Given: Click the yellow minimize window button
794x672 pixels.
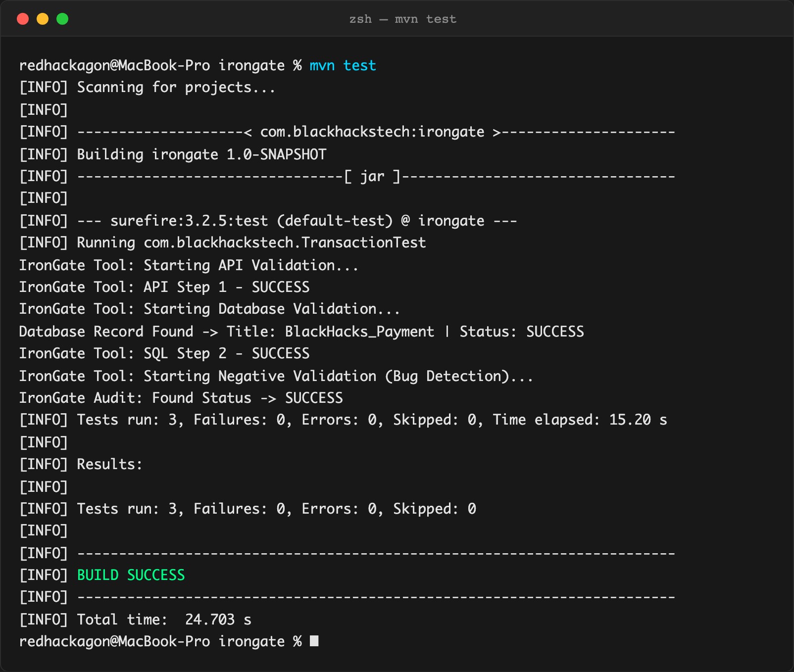Looking at the screenshot, I should (43, 19).
